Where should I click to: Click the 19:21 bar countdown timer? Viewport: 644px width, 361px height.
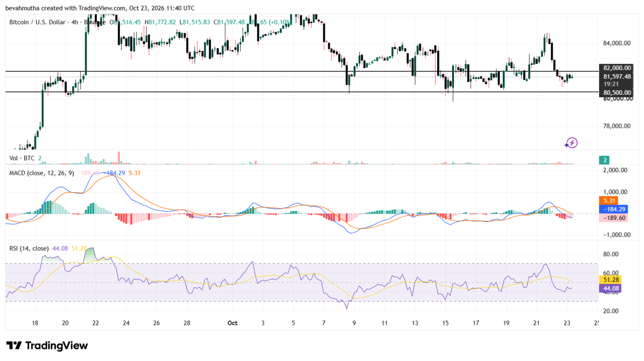[612, 84]
